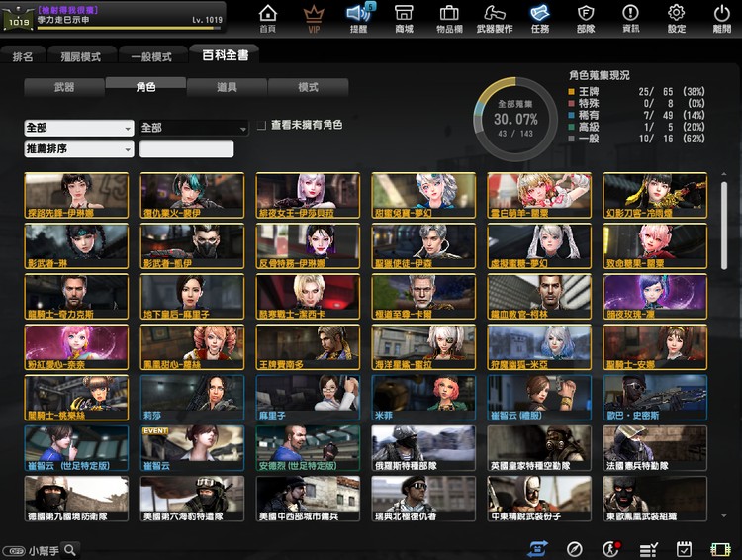Open the 部隊 clan shield icon
742x560 pixels.
point(585,18)
